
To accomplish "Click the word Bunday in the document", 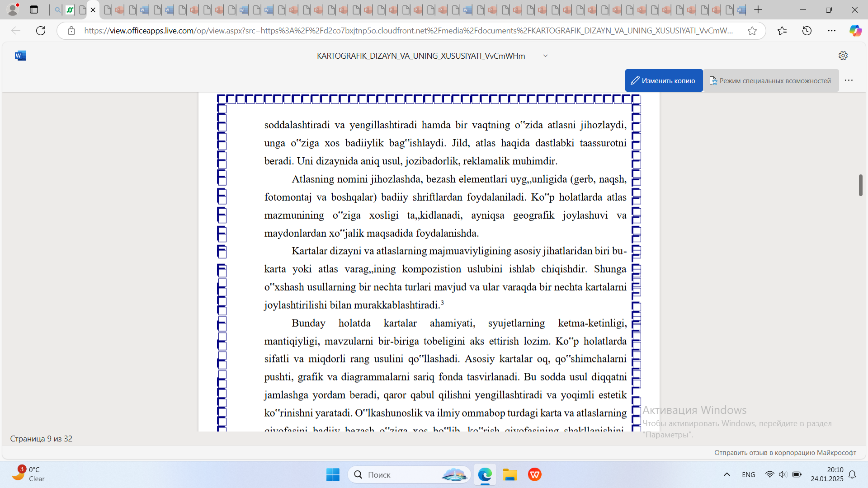I will point(308,323).
